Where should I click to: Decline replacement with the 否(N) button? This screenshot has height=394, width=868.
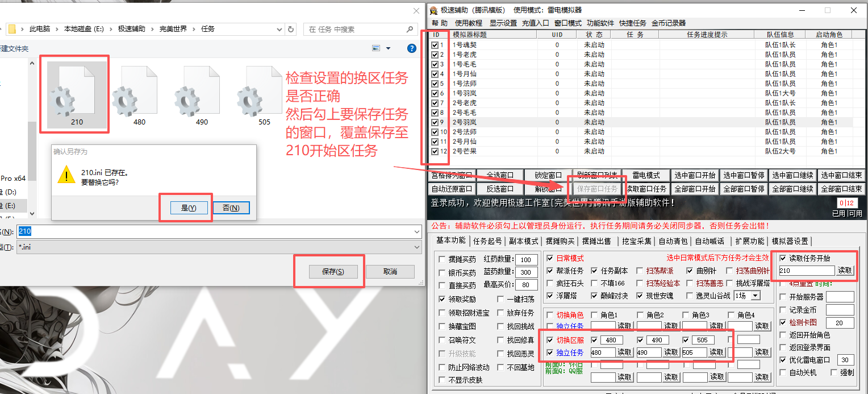(231, 208)
